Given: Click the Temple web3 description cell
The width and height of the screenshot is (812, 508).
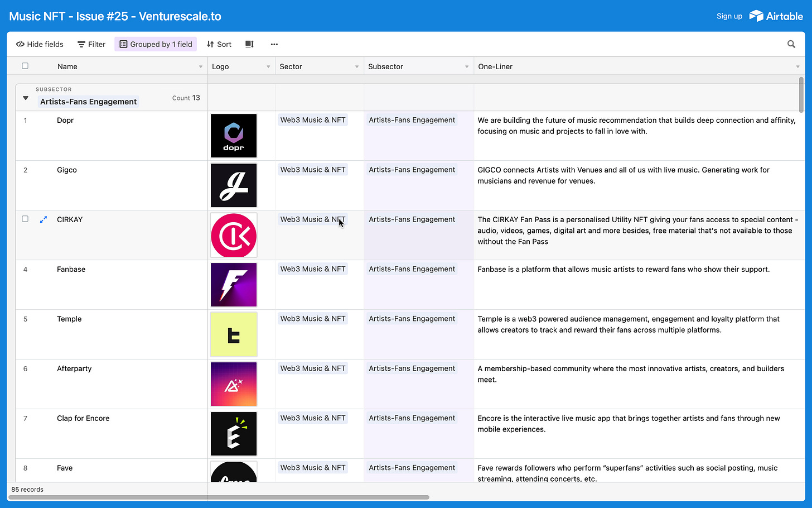Looking at the screenshot, I should click(x=639, y=334).
